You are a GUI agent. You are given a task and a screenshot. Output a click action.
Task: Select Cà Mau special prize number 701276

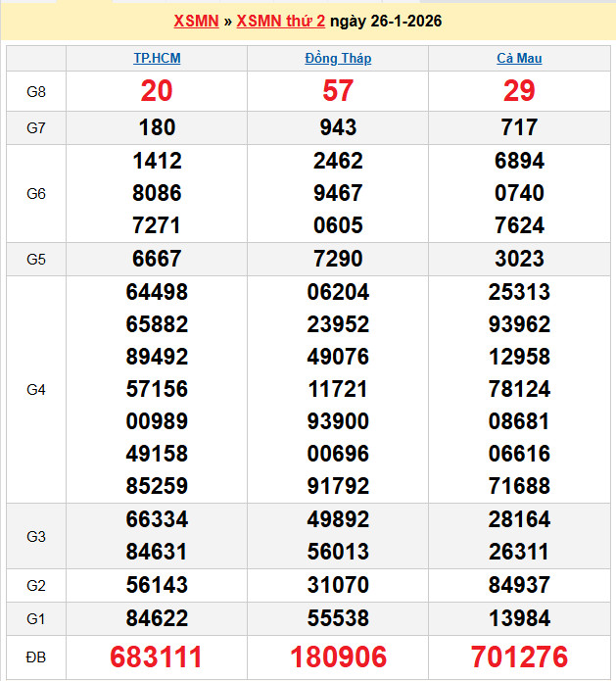pos(519,657)
